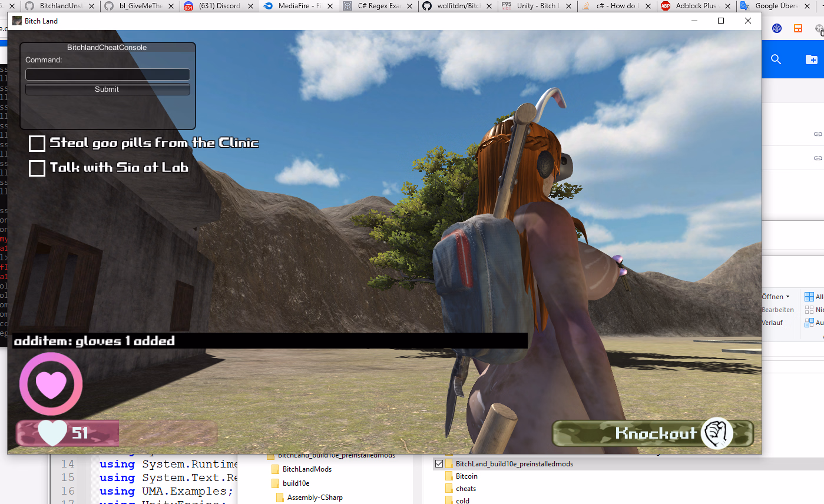The width and height of the screenshot is (824, 504).
Task: Expand the Öffnen dropdown arrow
Action: click(x=787, y=297)
